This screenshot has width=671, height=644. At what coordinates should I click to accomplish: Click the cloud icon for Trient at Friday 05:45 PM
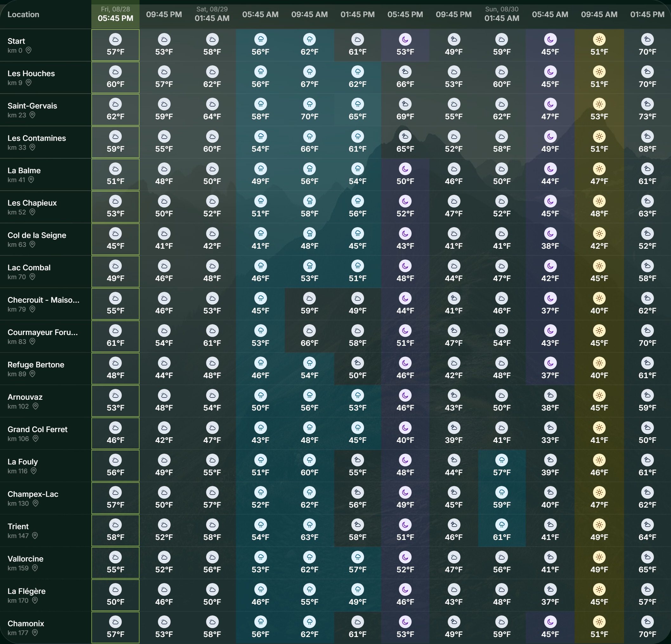pyautogui.click(x=115, y=525)
